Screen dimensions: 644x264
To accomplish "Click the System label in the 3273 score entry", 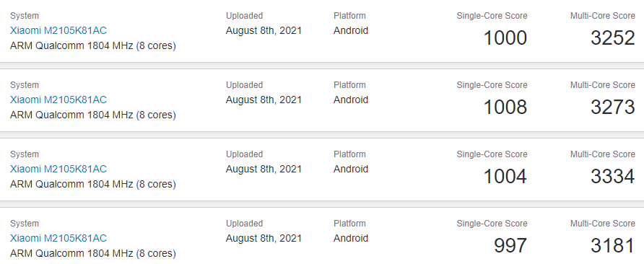I will pos(25,85).
